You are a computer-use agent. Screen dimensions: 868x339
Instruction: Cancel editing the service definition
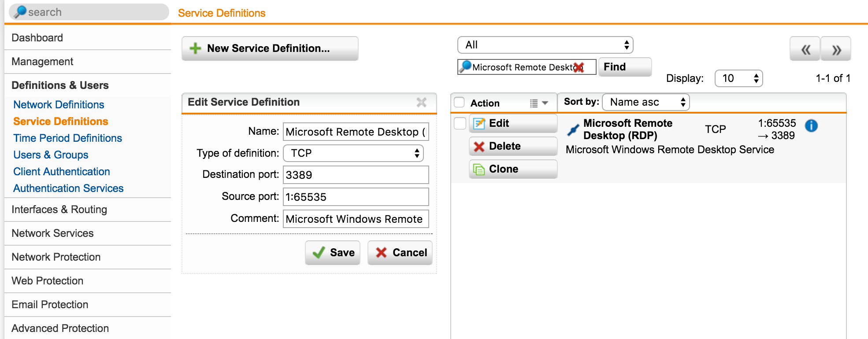point(400,253)
